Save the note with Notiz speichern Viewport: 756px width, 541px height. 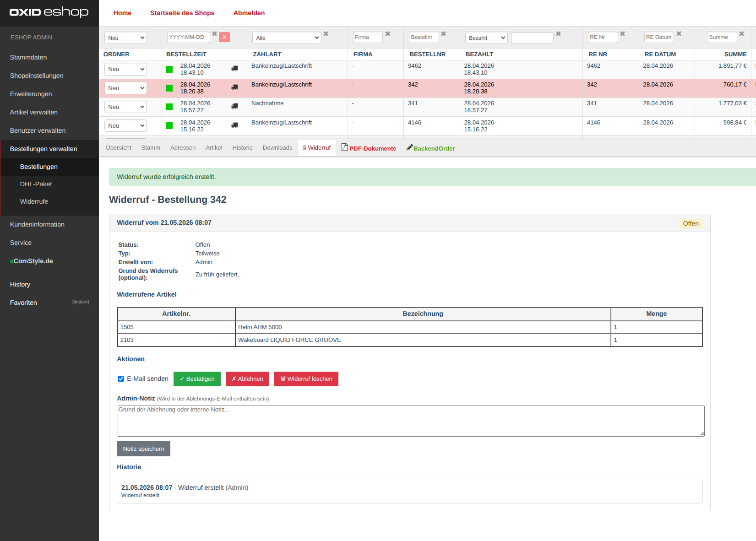(x=143, y=449)
